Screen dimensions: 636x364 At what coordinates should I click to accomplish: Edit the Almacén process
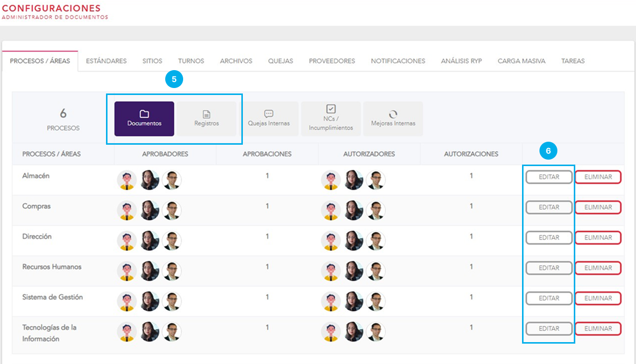[x=549, y=177]
